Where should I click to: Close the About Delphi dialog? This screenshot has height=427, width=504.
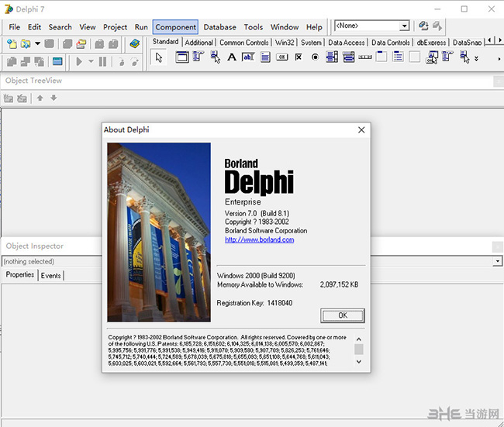(x=361, y=129)
